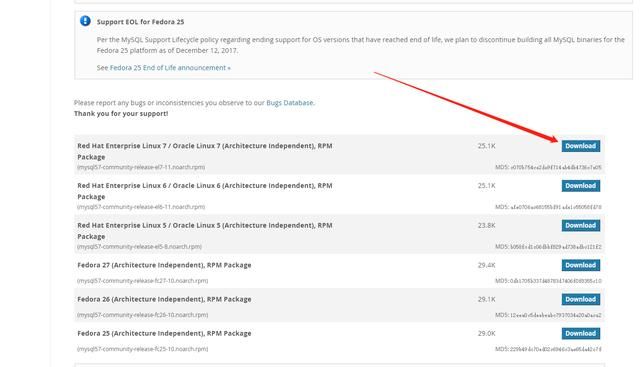Download the Fedora 27 RPM package
Screen dimensions: 640x367
coord(580,265)
